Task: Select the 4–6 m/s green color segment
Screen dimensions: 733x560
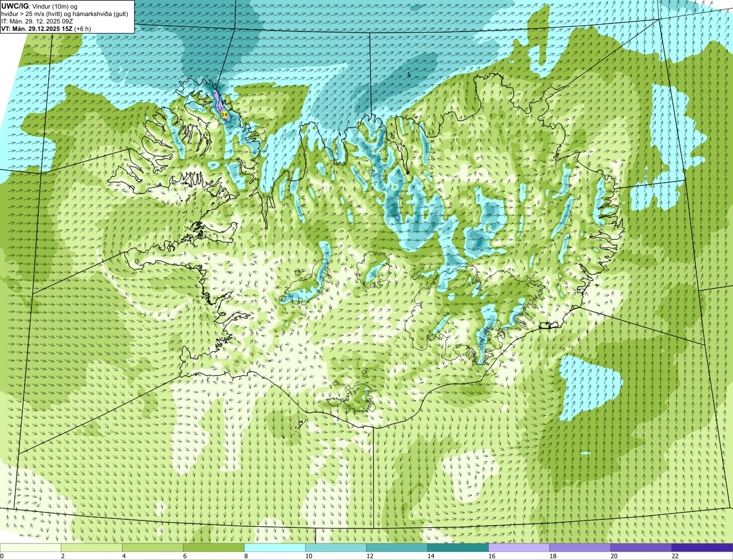Action: click(153, 547)
